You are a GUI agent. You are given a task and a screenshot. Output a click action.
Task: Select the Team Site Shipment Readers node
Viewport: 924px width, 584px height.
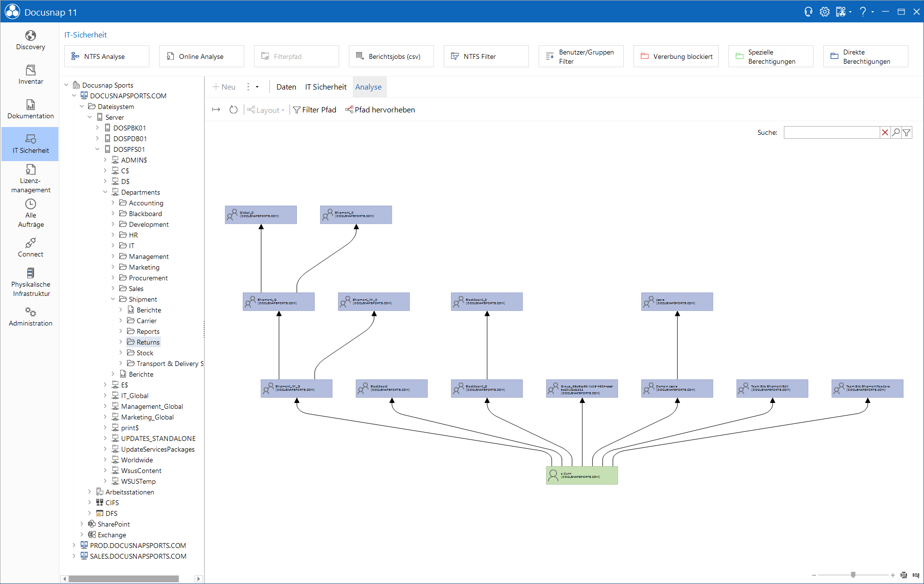pos(868,388)
